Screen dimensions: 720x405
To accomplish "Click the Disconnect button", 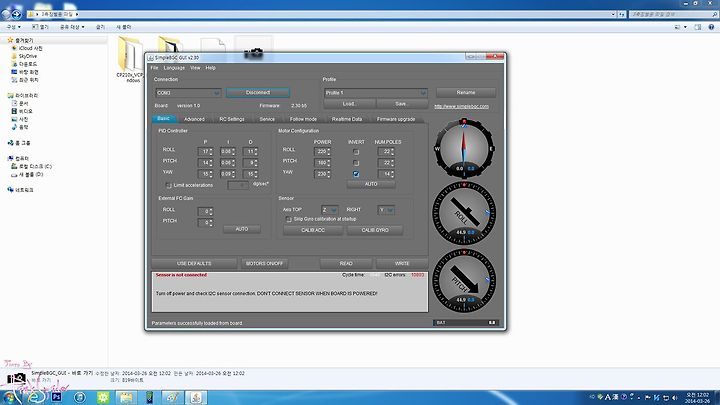I will tap(258, 93).
